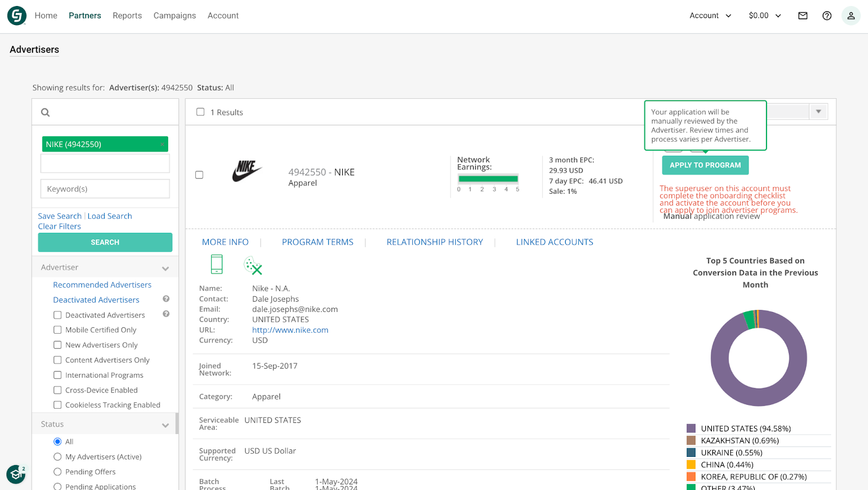The height and width of the screenshot is (490, 868).
Task: Focus the Keyword(s) input field
Action: pos(105,189)
